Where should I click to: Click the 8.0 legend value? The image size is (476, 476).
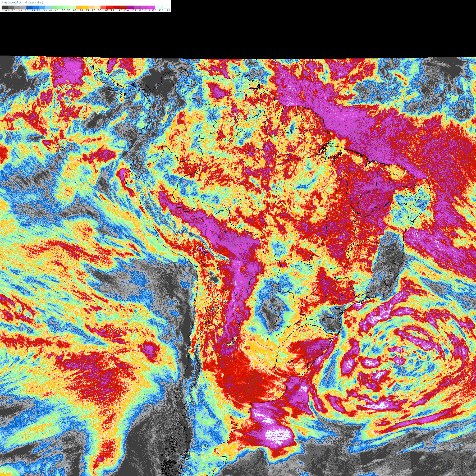point(100,10)
